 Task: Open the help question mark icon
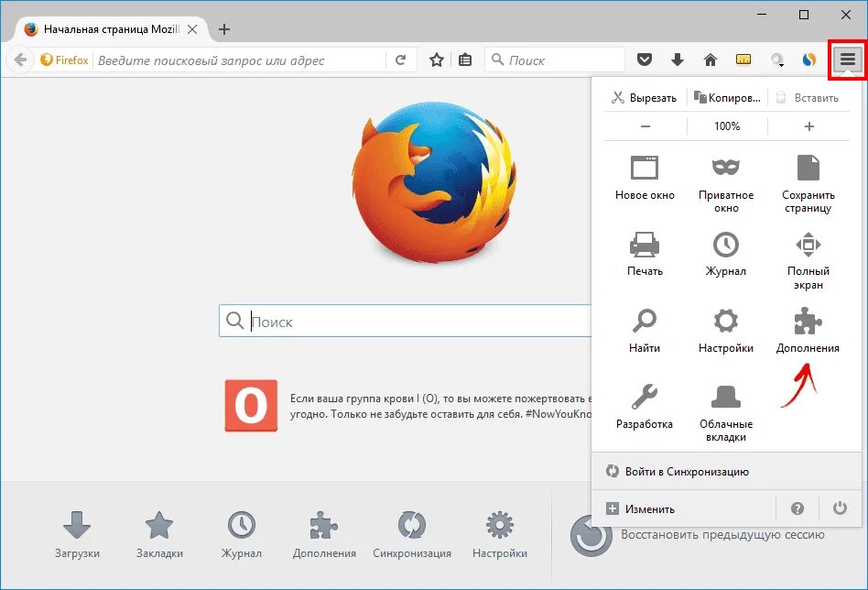797,508
